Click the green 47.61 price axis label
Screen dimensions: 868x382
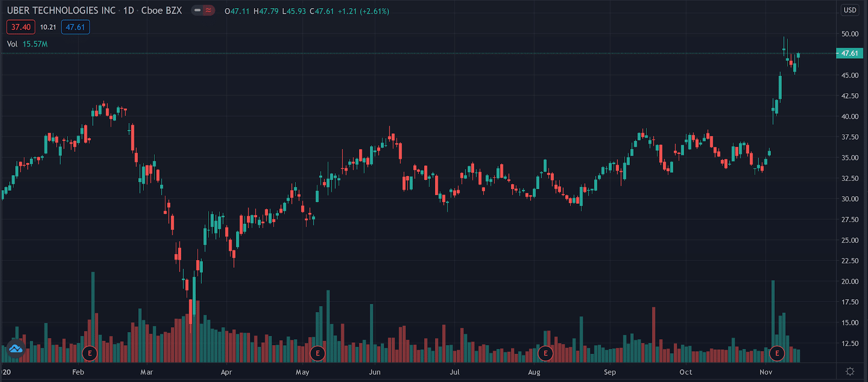[850, 53]
